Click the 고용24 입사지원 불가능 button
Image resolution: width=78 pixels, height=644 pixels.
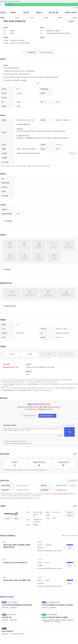click(x=46, y=52)
